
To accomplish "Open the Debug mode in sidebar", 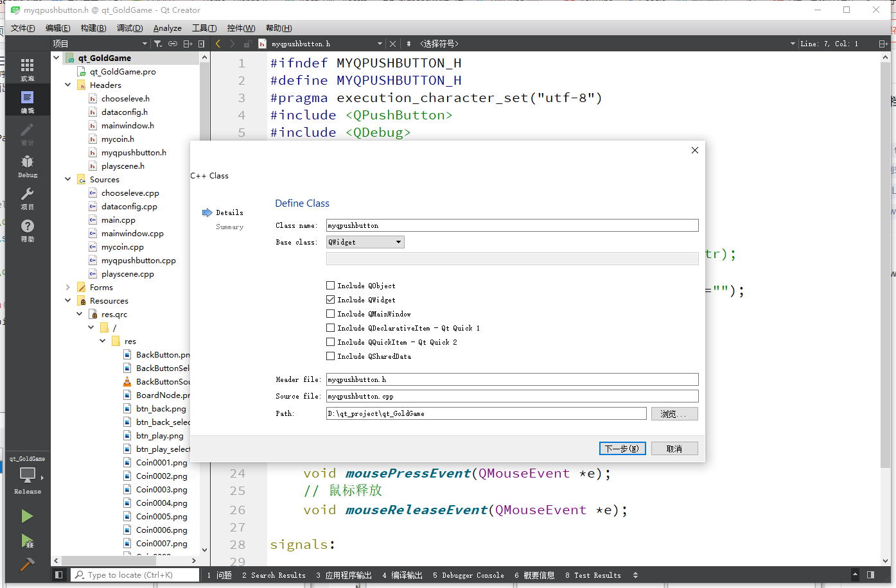I will click(27, 165).
